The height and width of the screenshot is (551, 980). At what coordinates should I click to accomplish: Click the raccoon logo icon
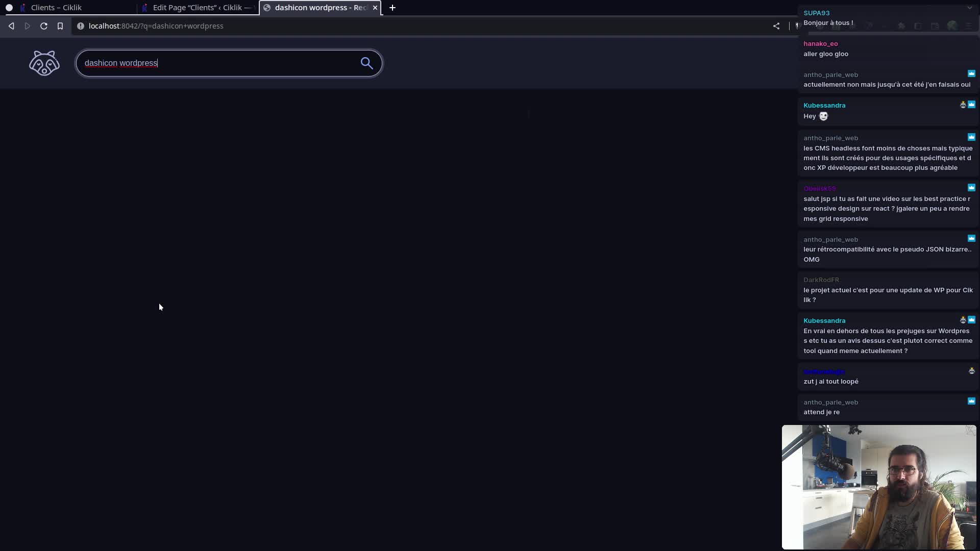click(44, 63)
